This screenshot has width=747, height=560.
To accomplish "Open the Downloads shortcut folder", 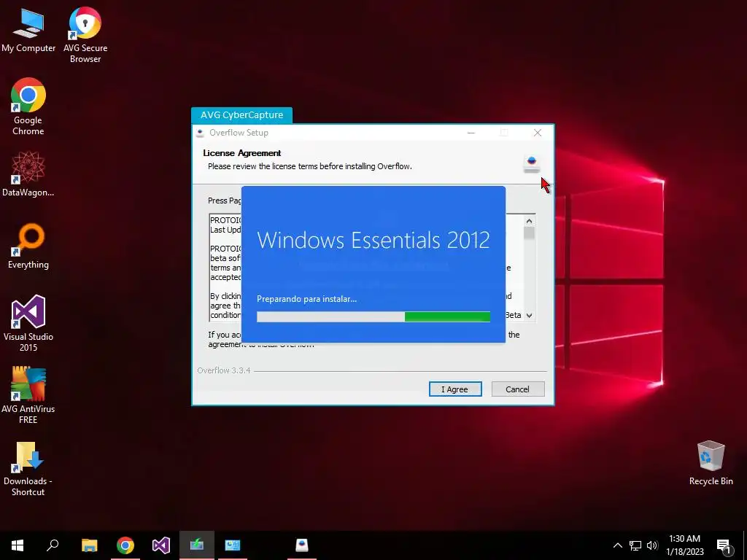I will (x=28, y=469).
